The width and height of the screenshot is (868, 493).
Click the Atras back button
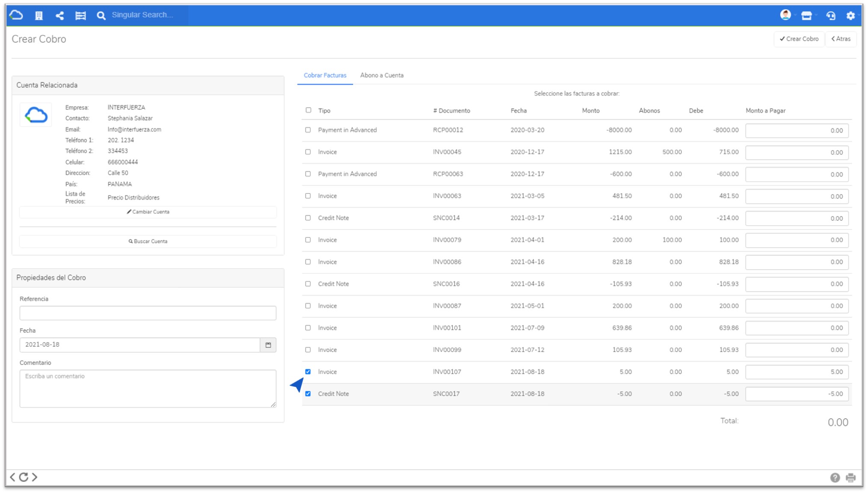pos(841,39)
